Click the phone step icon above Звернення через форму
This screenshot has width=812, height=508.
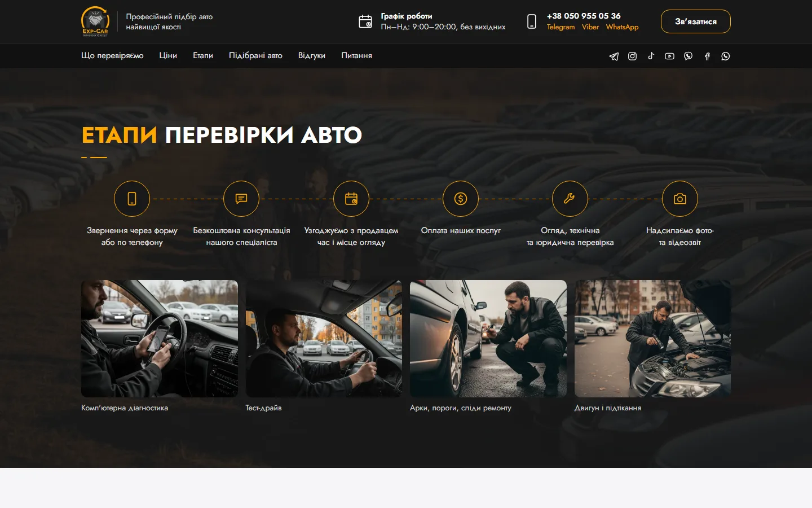click(132, 199)
